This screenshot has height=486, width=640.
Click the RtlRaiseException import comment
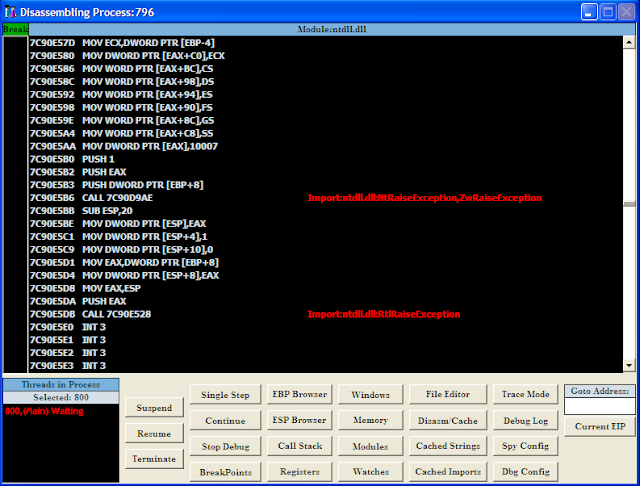click(384, 314)
